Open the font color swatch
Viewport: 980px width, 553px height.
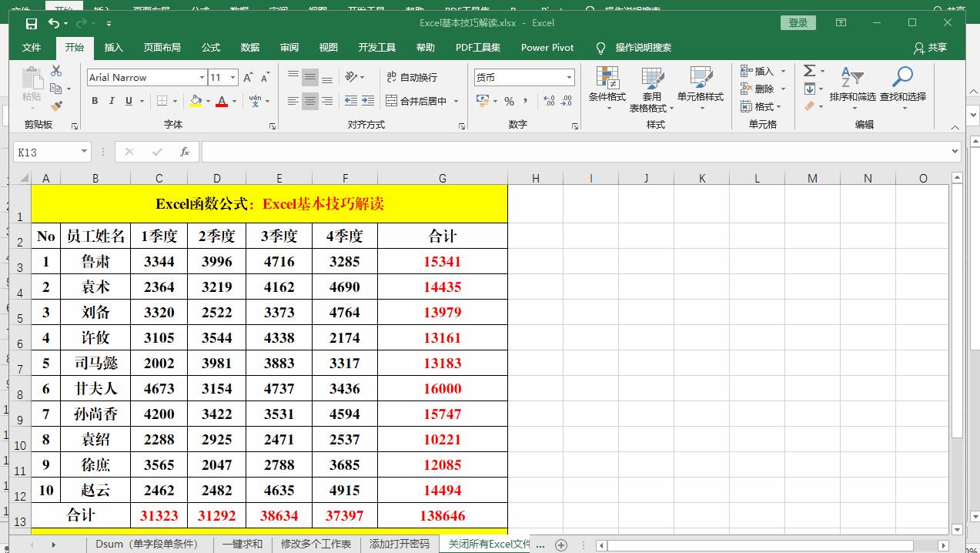pyautogui.click(x=222, y=101)
